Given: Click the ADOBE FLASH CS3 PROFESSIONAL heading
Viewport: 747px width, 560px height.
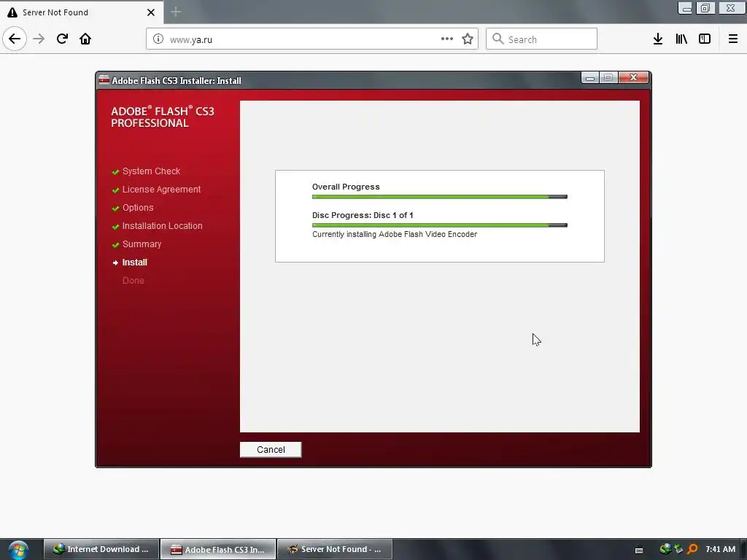Looking at the screenshot, I should point(163,117).
